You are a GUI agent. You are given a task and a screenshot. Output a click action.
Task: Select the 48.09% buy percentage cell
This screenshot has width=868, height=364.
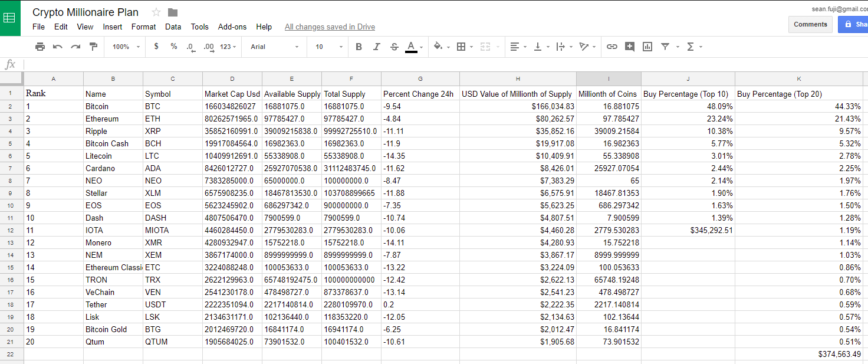pyautogui.click(x=688, y=106)
